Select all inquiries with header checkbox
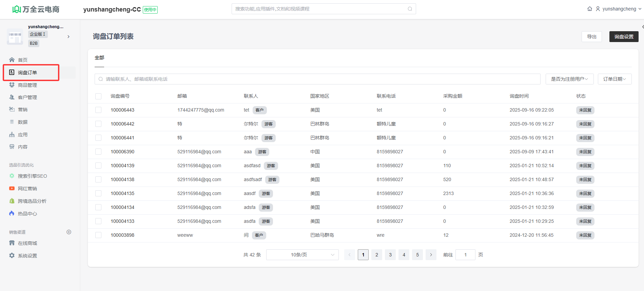644x291 pixels. tap(98, 96)
